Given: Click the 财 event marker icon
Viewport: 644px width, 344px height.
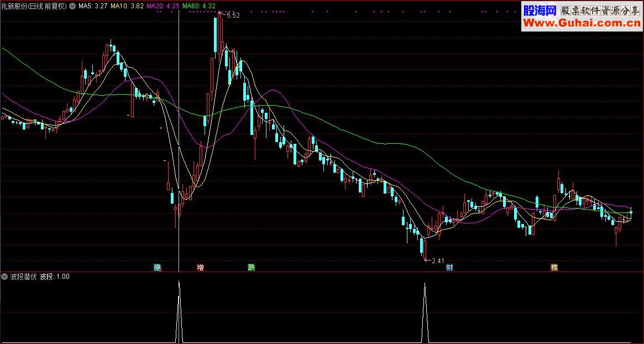Looking at the screenshot, I should [x=450, y=268].
